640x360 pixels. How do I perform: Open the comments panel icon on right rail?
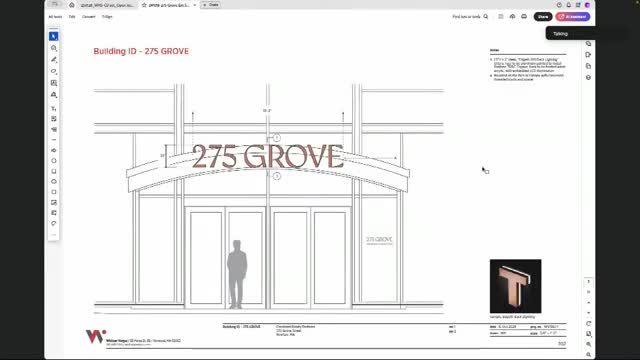coord(588,55)
